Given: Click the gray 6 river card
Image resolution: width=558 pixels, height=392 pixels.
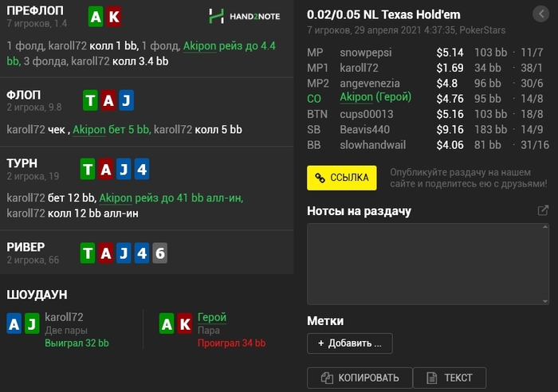Looking at the screenshot, I should point(160,253).
